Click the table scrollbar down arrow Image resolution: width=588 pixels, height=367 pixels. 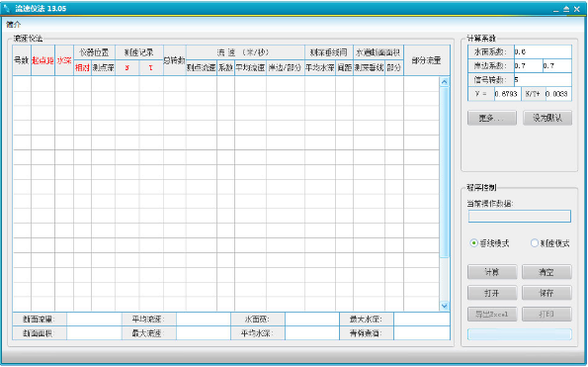445,306
